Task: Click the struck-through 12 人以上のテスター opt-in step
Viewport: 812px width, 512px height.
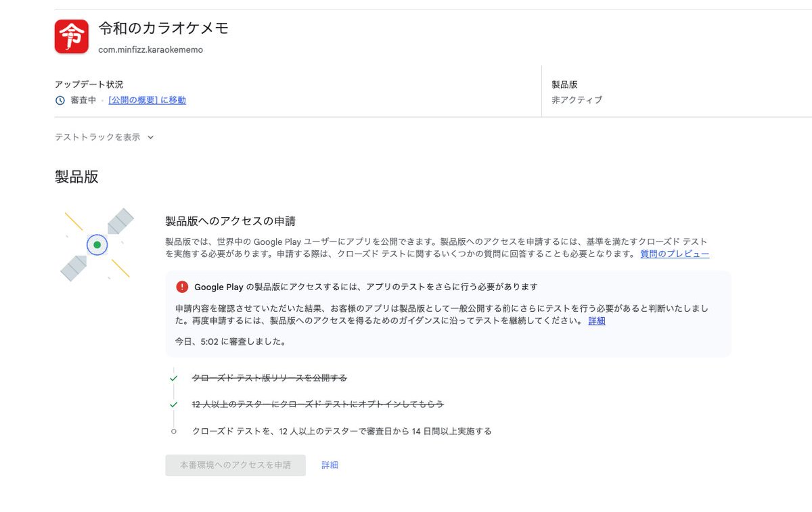Action: coord(318,404)
